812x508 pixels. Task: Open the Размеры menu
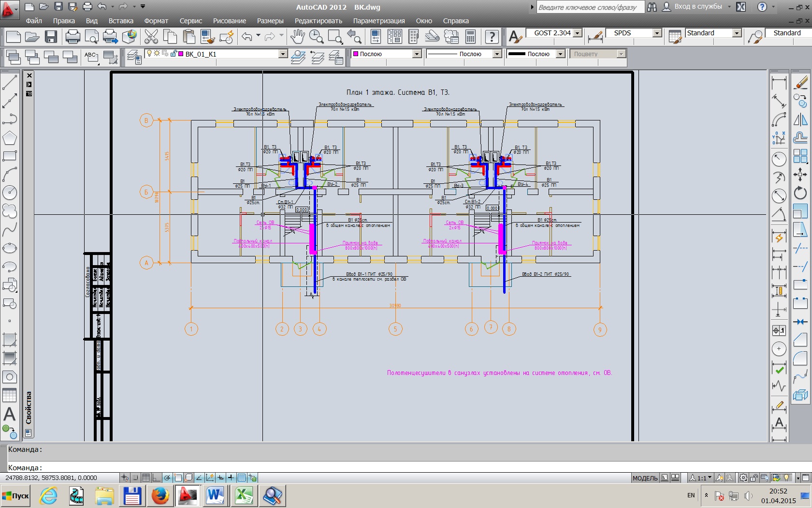(x=270, y=21)
